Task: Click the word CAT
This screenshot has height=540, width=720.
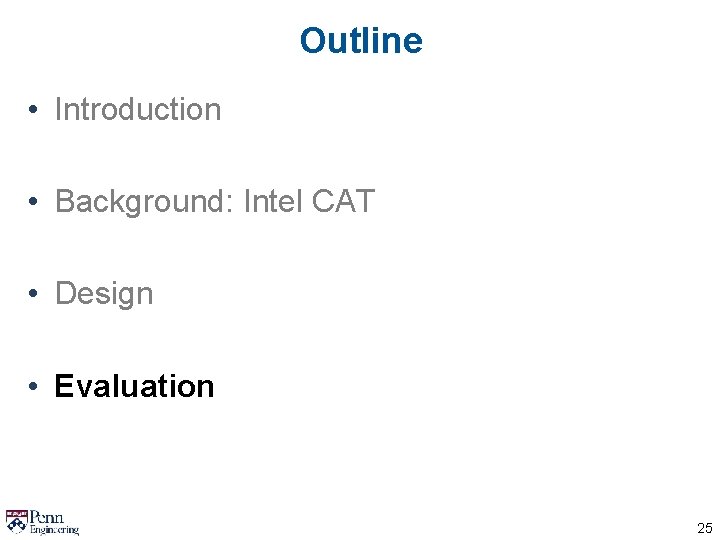Action: 342,201
